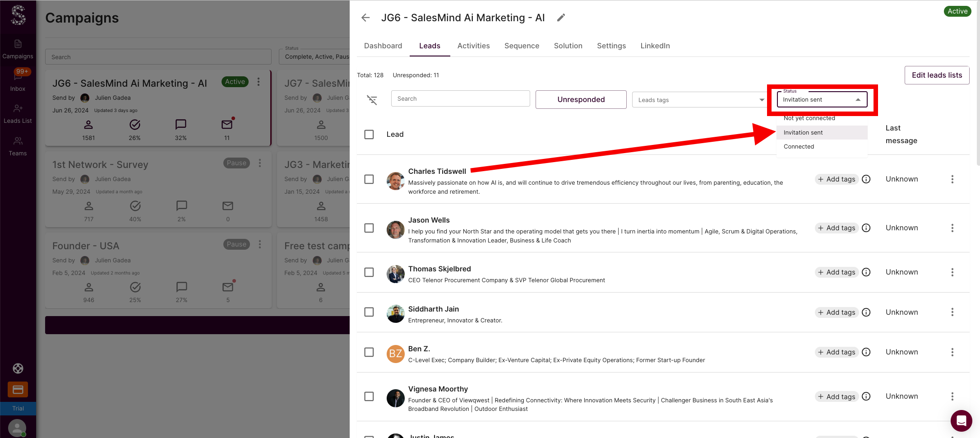Image resolution: width=980 pixels, height=438 pixels.
Task: Open the three-dot menu for Jason Wells
Action: 952,228
